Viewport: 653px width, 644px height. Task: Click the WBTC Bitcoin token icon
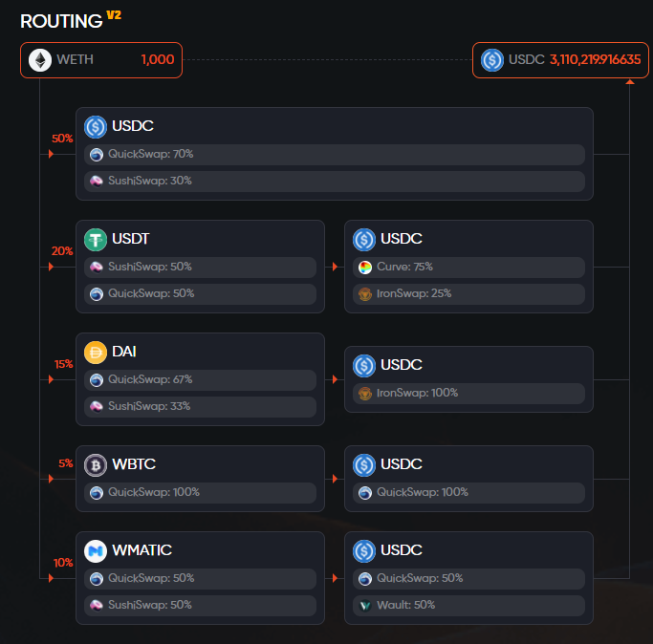96,465
